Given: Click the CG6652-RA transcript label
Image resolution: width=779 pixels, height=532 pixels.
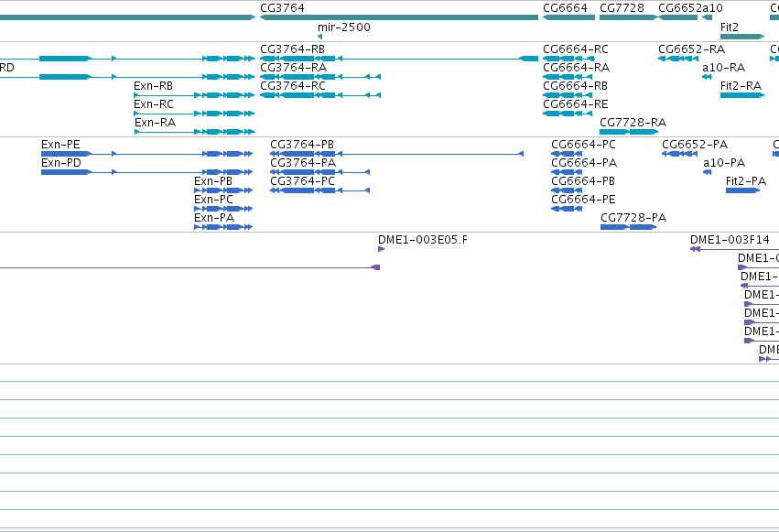Looking at the screenshot, I should coord(691,49).
